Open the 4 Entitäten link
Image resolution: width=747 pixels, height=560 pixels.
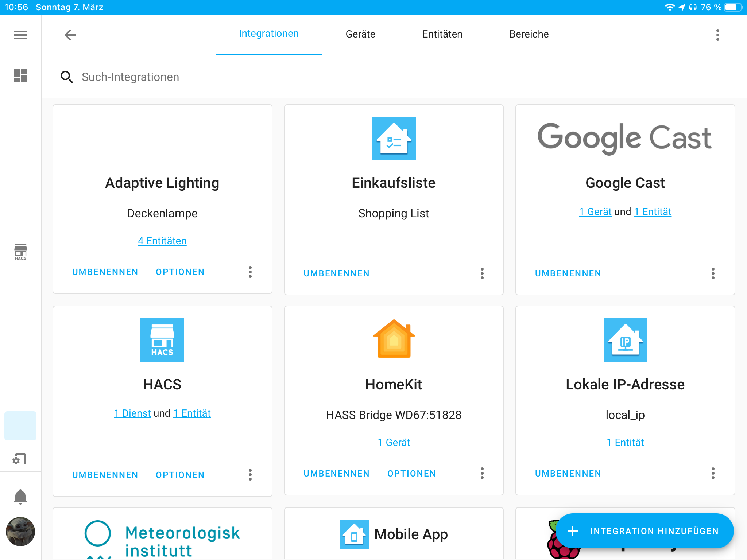tap(162, 241)
